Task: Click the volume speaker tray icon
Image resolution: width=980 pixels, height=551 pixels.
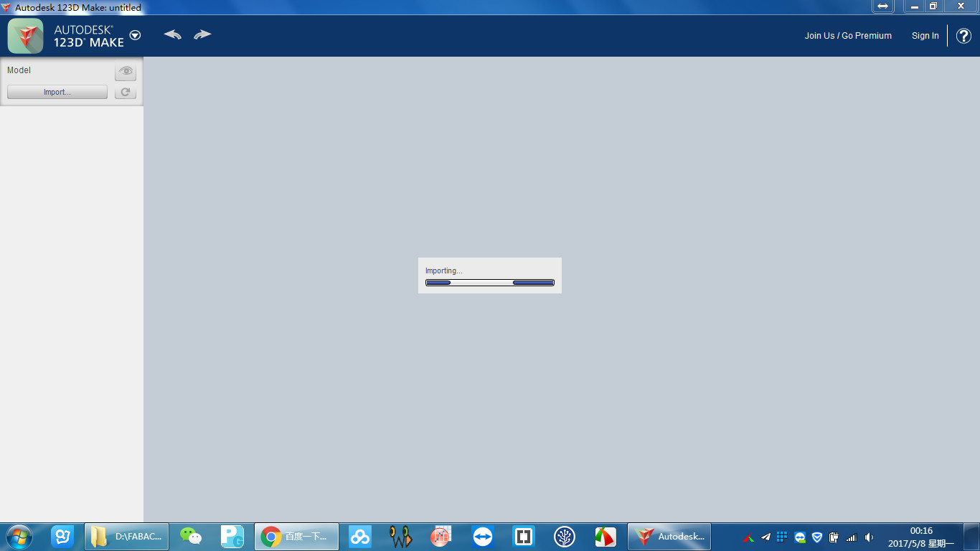Action: click(x=869, y=537)
